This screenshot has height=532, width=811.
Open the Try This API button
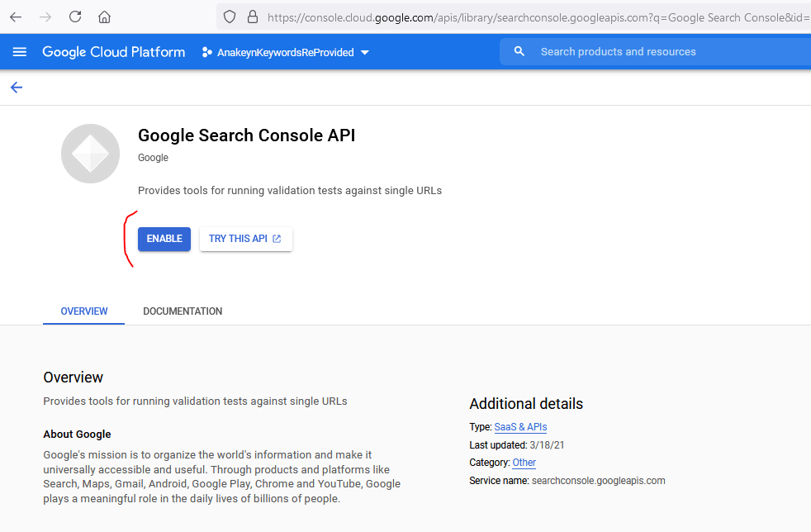tap(245, 239)
